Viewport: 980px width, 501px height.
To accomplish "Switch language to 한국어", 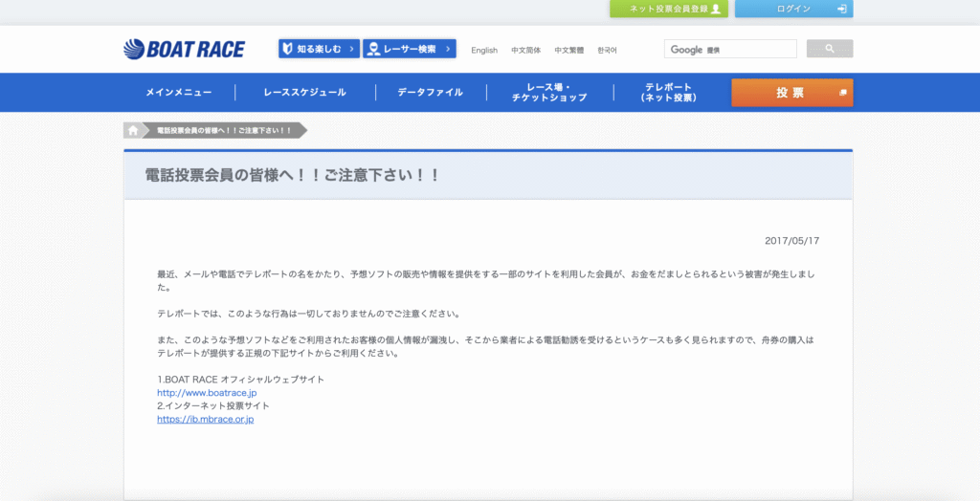I will coord(607,50).
